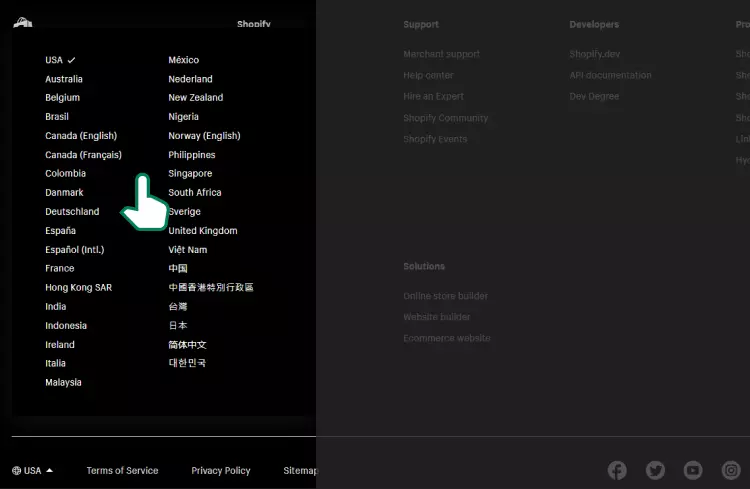Switch region to Hong Kong SAR

point(78,288)
